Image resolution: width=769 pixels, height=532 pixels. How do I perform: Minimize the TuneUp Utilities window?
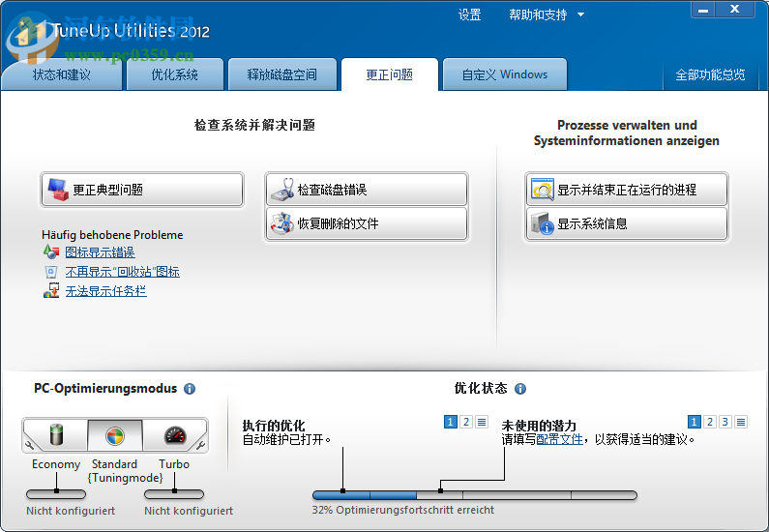click(703, 10)
